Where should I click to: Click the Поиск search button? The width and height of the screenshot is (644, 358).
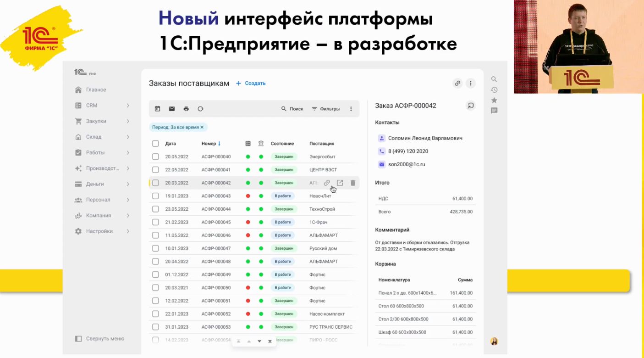click(292, 109)
